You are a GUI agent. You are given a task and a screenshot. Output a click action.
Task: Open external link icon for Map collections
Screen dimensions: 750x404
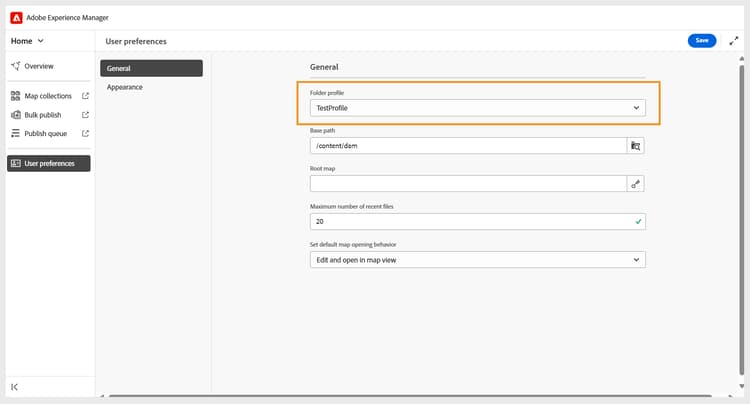pyautogui.click(x=85, y=96)
